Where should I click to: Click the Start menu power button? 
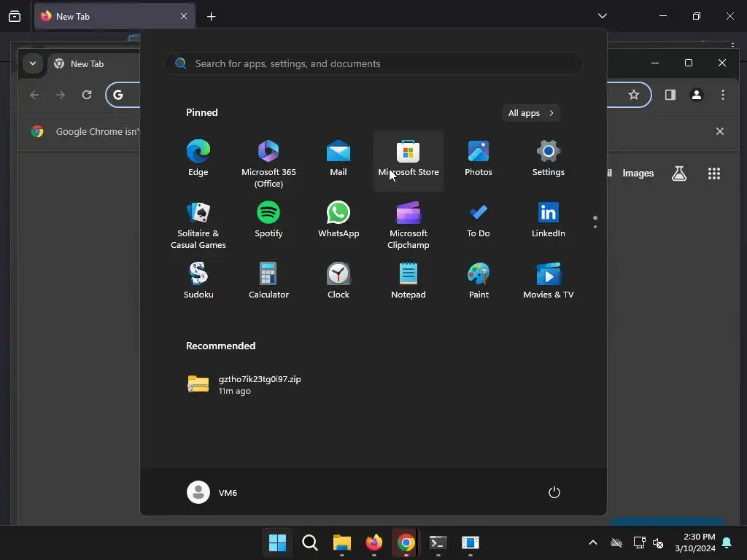coord(554,492)
